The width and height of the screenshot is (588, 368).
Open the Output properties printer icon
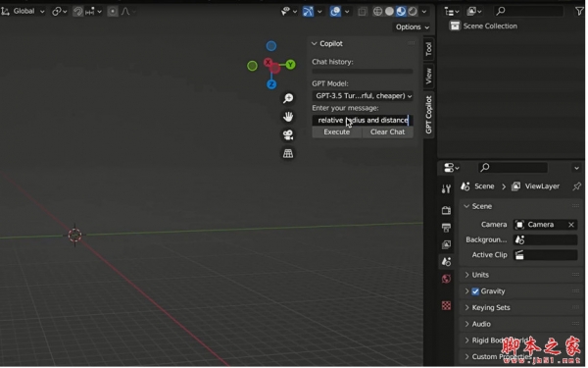[x=447, y=228]
